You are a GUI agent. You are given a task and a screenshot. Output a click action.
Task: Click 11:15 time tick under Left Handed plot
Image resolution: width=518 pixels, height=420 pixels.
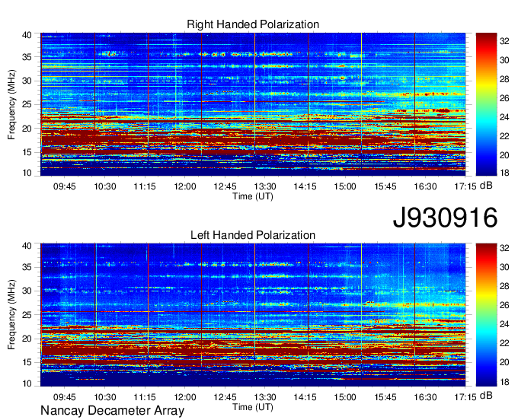[145, 397]
